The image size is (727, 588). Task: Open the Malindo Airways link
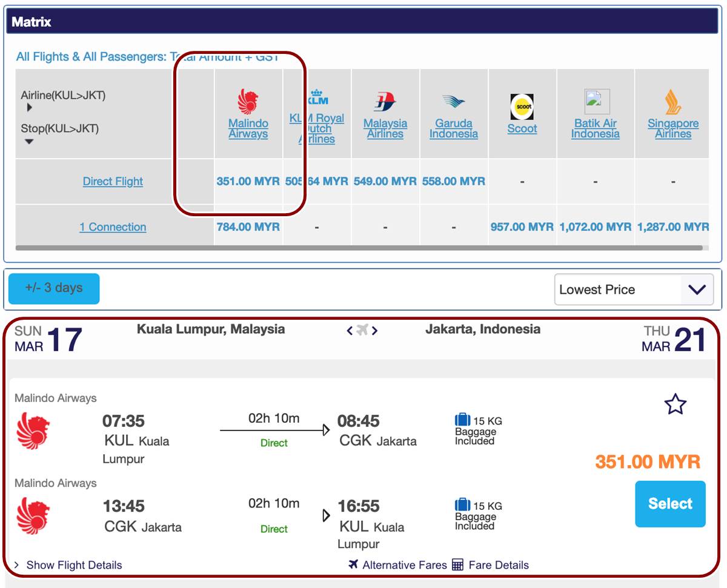[x=248, y=128]
